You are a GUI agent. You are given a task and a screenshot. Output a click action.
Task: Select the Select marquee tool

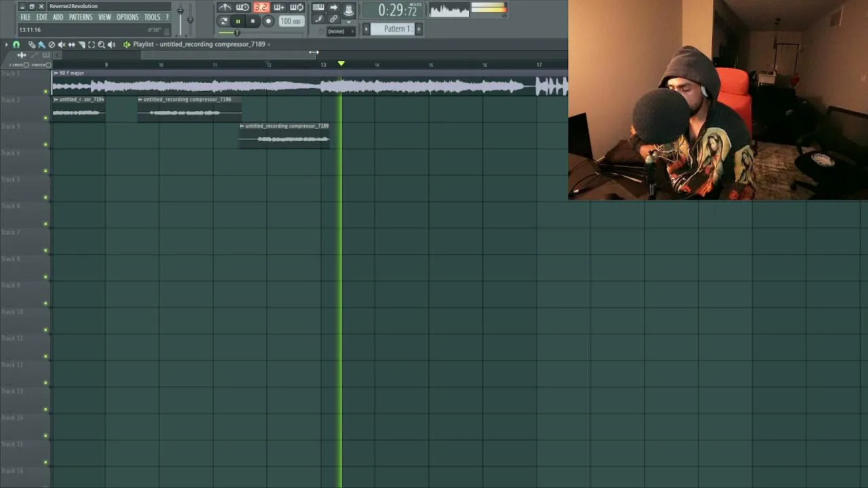92,45
